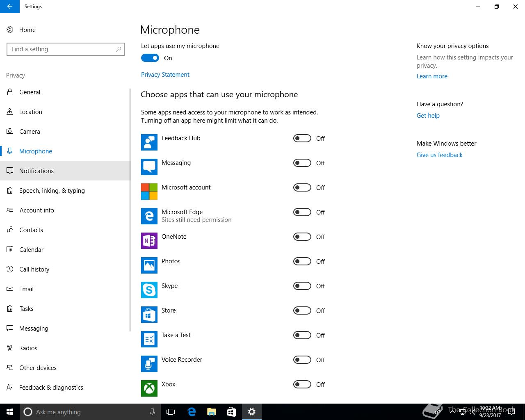
Task: Click the Give us feedback link
Action: 439,155
